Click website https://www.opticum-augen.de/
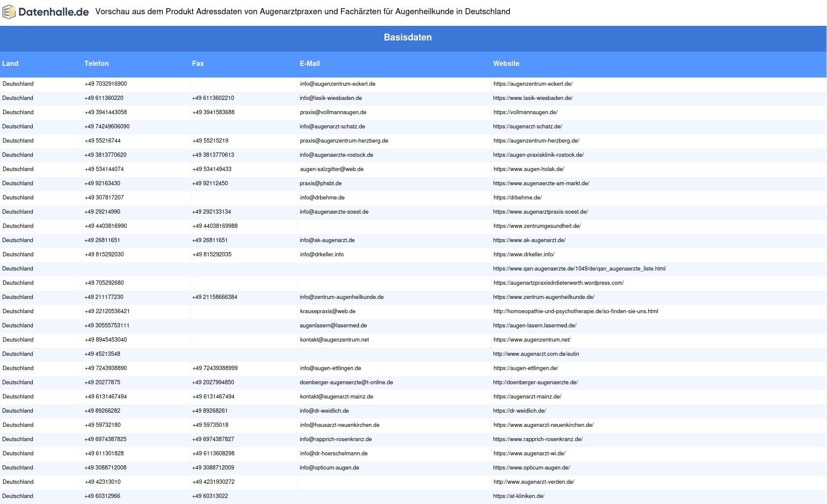Screen dimensions: 827x504 (x=532, y=468)
